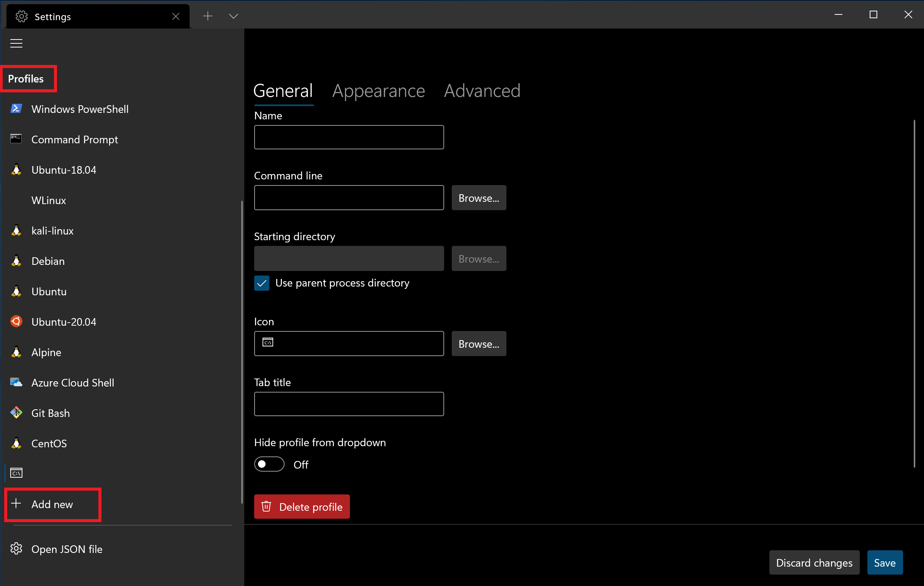Select the CentOS profile icon
This screenshot has height=586, width=924.
click(x=17, y=443)
